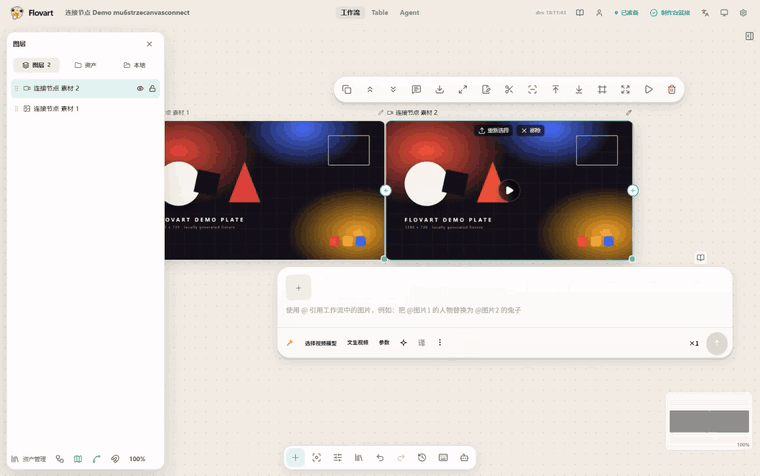Viewport: 760px width, 476px height.
Task: Open the robot assistant icon in bottom toolbar
Action: (x=464, y=458)
